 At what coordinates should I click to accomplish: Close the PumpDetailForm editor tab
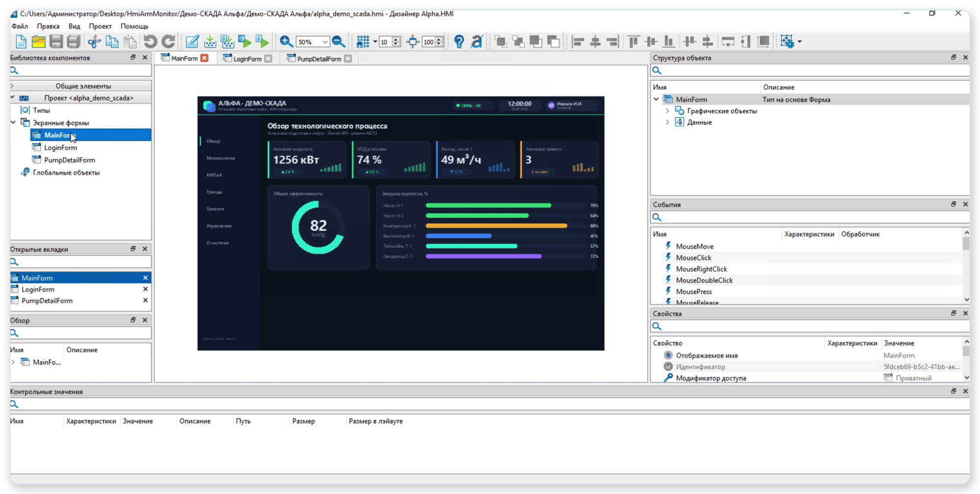pos(348,59)
